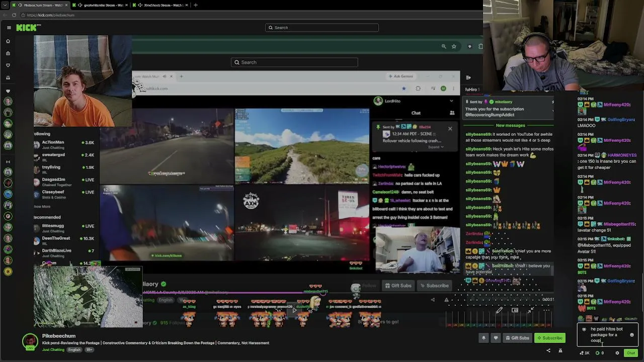Select the English language tag

74,349
